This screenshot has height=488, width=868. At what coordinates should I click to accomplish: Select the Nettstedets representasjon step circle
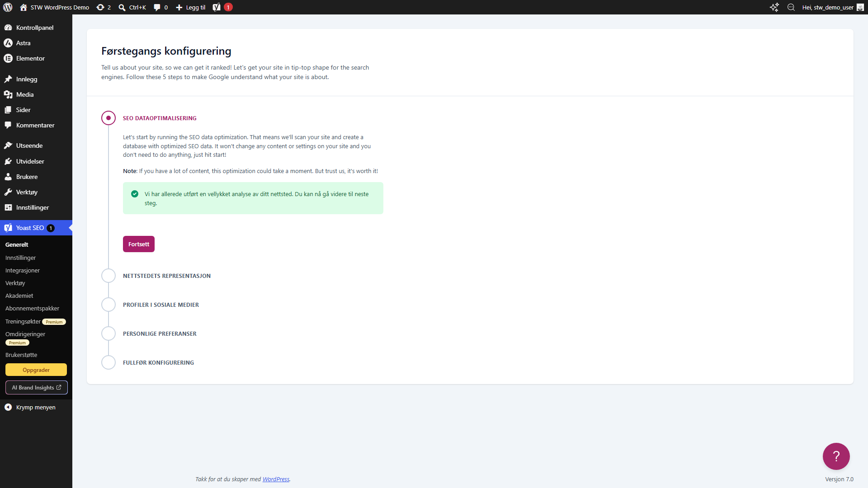click(108, 276)
